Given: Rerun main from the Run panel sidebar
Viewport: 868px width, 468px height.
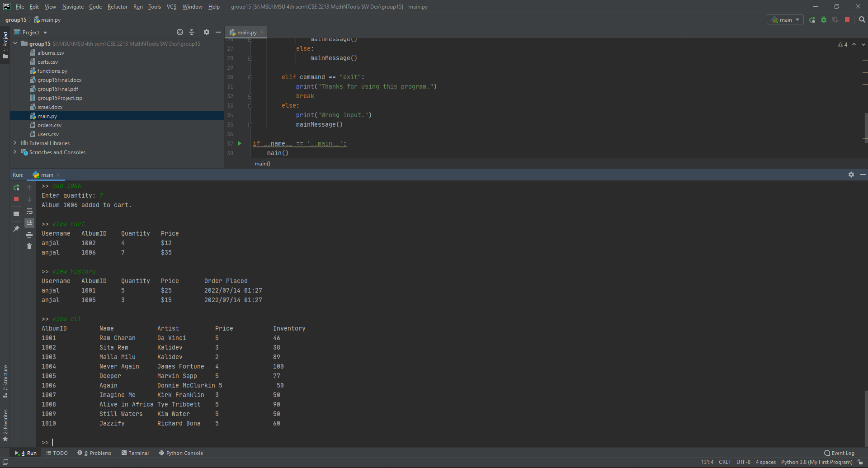Looking at the screenshot, I should pyautogui.click(x=16, y=188).
